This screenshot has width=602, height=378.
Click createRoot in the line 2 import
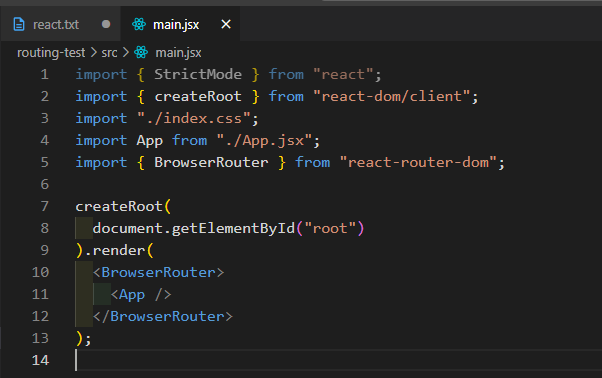(198, 96)
